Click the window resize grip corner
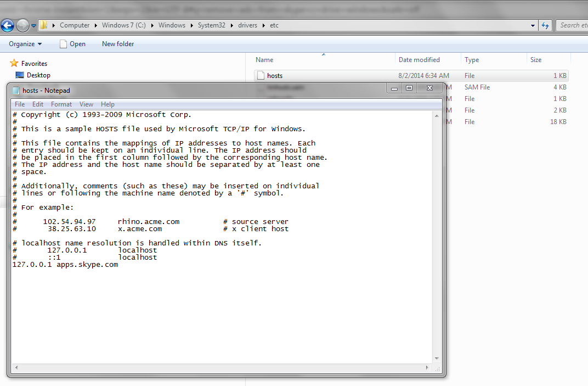588x386 pixels. [437, 368]
